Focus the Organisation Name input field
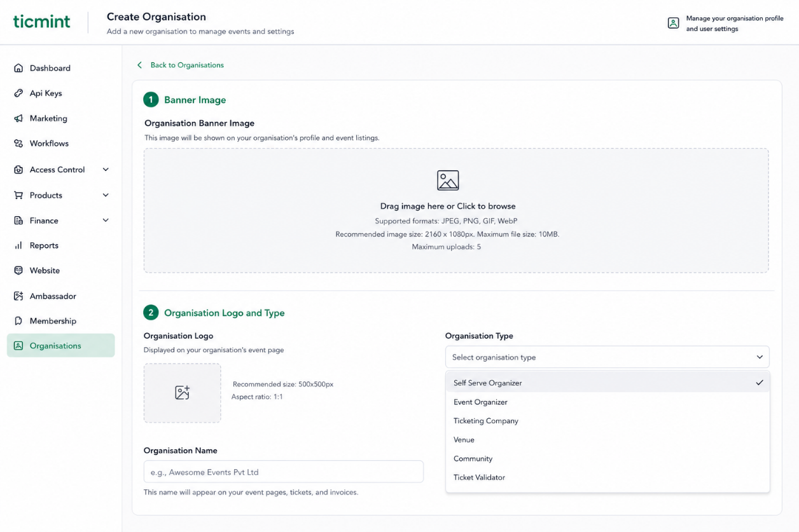799x532 pixels. pyautogui.click(x=284, y=472)
